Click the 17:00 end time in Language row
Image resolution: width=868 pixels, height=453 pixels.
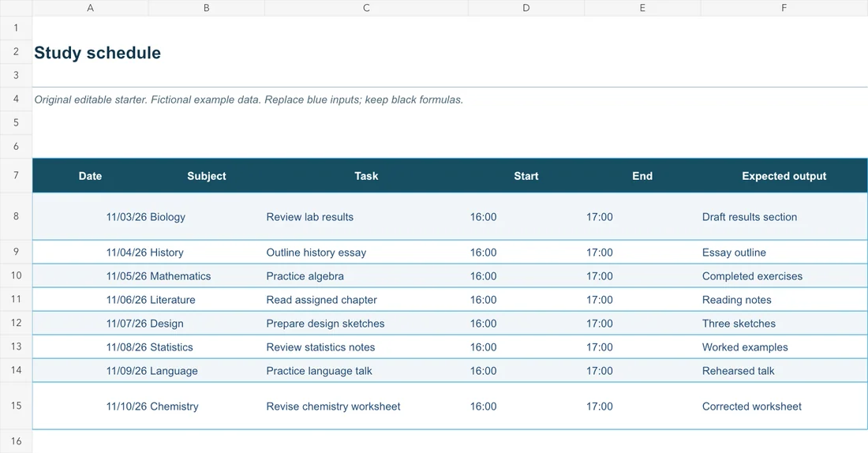point(642,371)
